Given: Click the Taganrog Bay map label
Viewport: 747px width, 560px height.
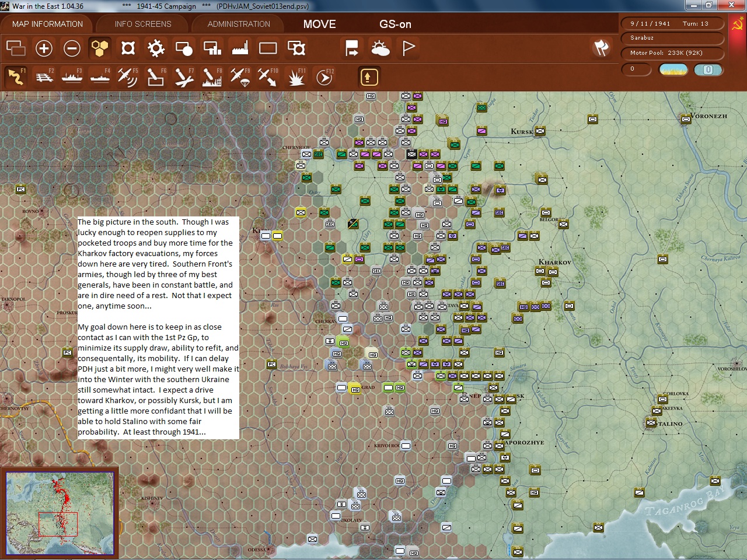Looking at the screenshot, I should 684,502.
